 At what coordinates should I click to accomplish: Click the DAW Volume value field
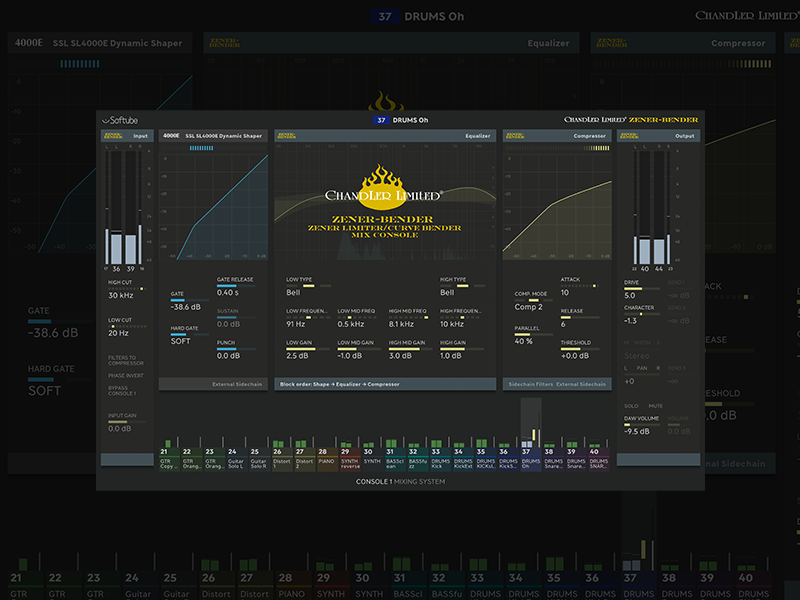[x=638, y=432]
